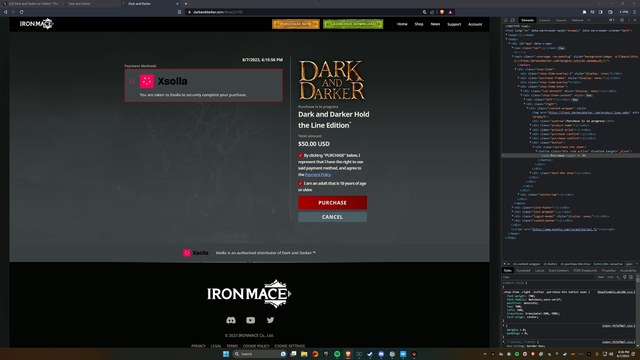Toggle the DevTools device toolbar icon
This screenshot has height=360, width=640.
pyautogui.click(x=513, y=20)
